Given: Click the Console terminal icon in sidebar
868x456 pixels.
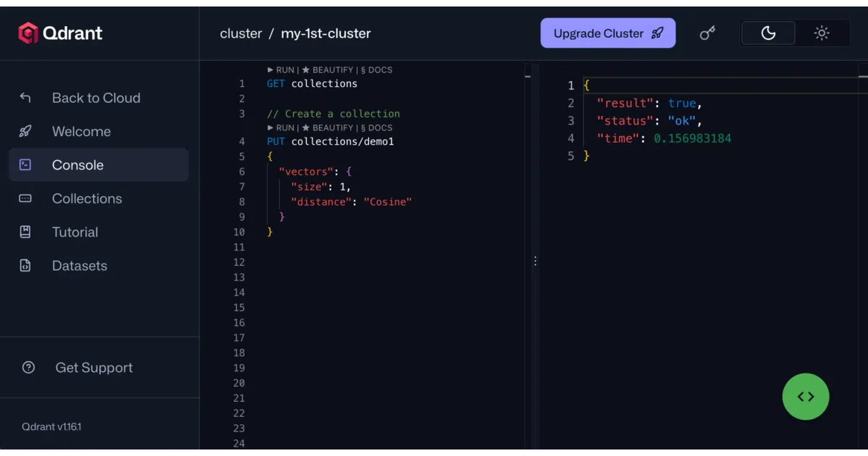Looking at the screenshot, I should [25, 165].
